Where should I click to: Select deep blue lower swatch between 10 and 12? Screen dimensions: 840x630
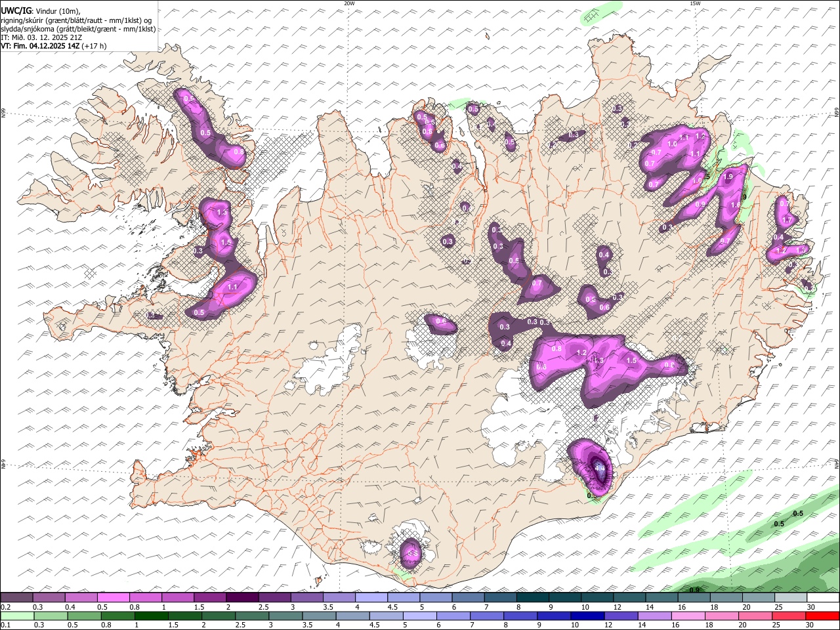click(x=588, y=616)
